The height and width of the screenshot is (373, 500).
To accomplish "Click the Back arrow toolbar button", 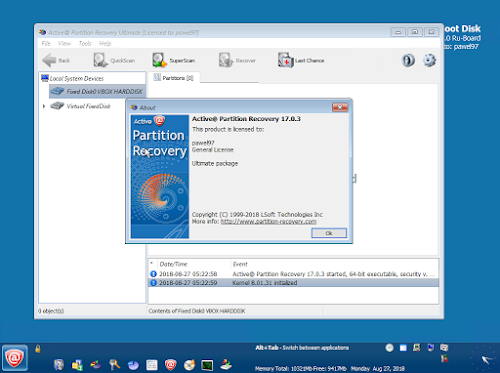I will (x=56, y=60).
